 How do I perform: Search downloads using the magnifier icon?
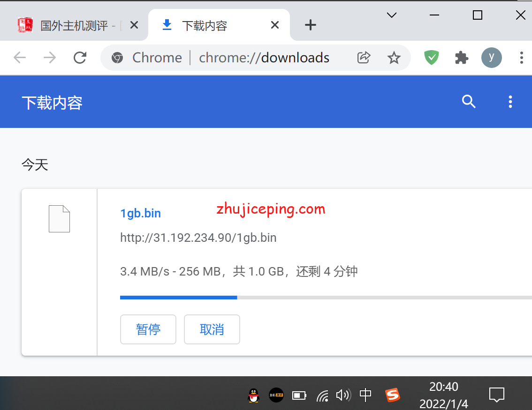(469, 102)
